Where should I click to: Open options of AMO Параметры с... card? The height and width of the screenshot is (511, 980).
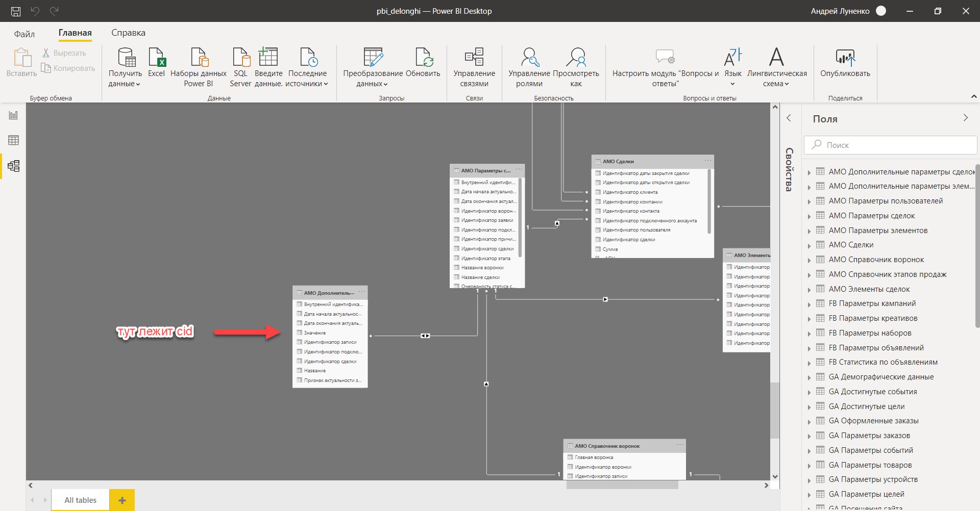(x=519, y=170)
